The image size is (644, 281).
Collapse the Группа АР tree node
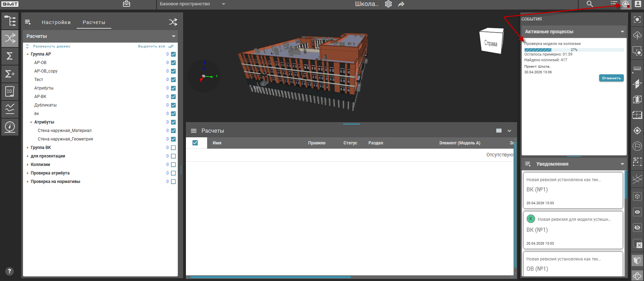[x=28, y=54]
